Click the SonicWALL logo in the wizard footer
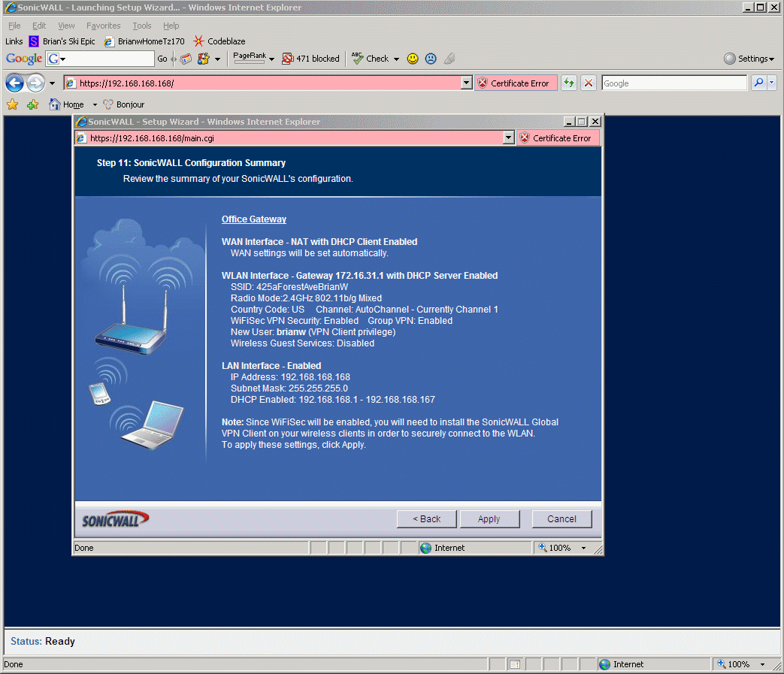 pyautogui.click(x=115, y=519)
